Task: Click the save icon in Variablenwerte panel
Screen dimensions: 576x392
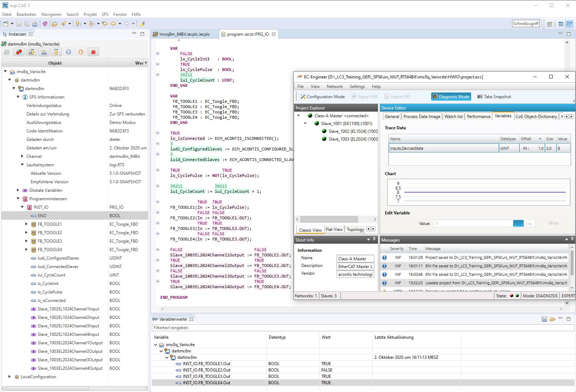Action: pyautogui.click(x=544, y=319)
